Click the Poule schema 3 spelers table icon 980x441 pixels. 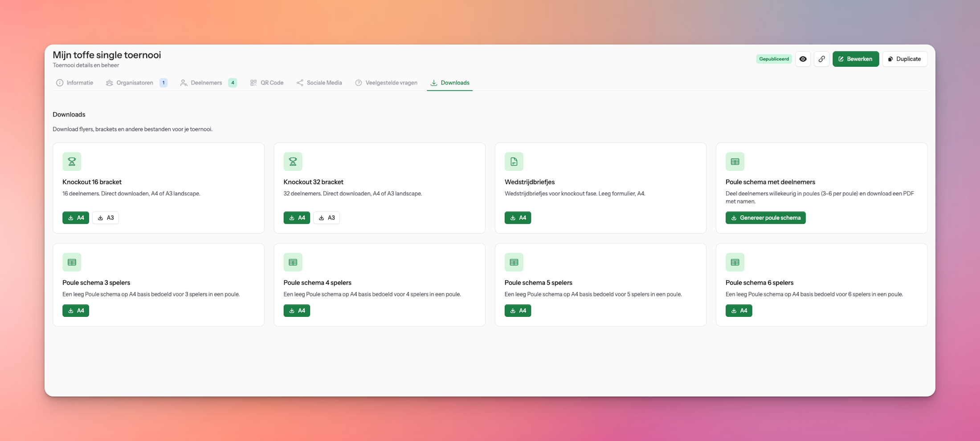[72, 262]
